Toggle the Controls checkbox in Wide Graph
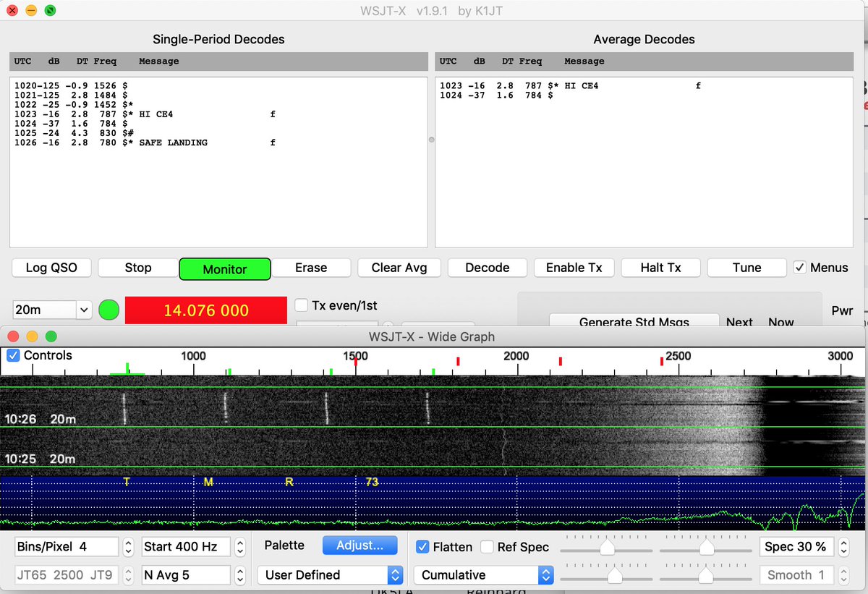 pos(13,355)
